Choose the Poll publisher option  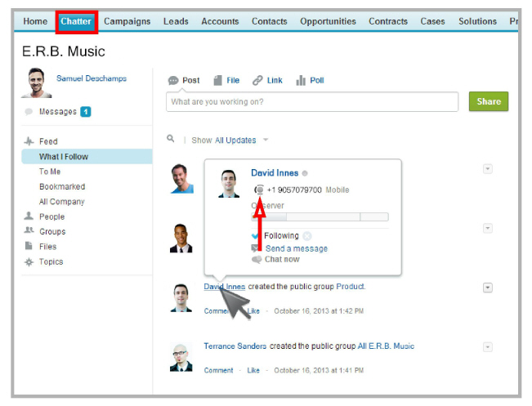tap(317, 80)
